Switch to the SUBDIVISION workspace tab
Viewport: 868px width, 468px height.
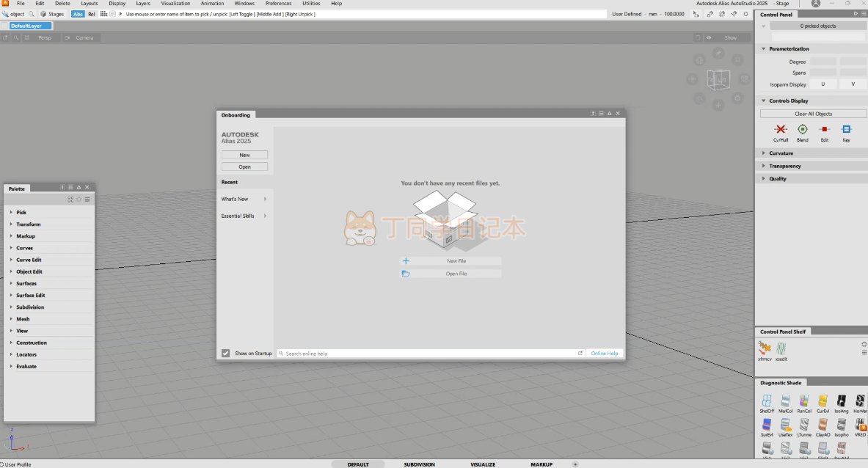point(419,464)
